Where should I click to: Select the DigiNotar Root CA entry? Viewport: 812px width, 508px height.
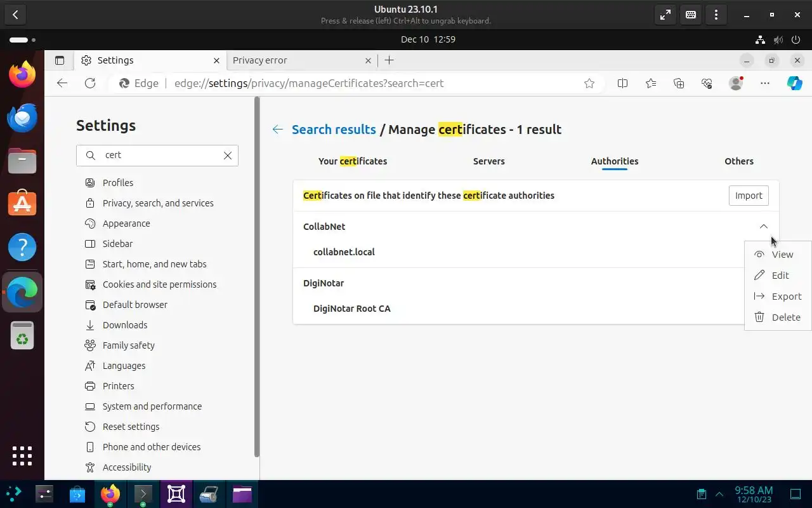[352, 309]
